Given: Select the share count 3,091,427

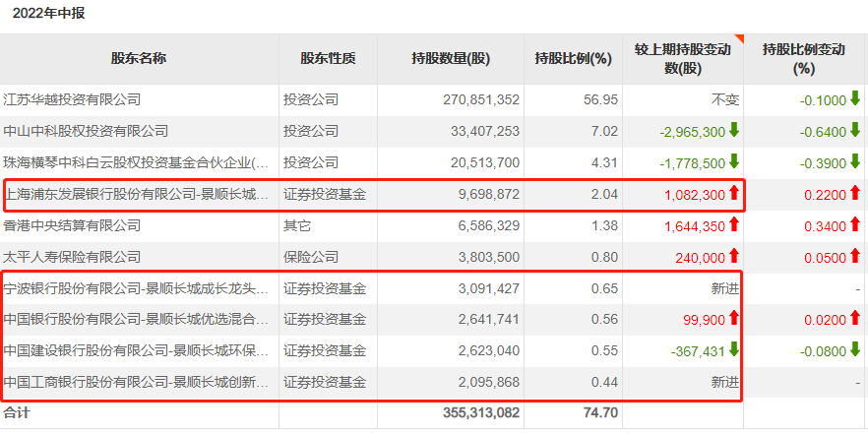Looking at the screenshot, I should (x=489, y=289).
